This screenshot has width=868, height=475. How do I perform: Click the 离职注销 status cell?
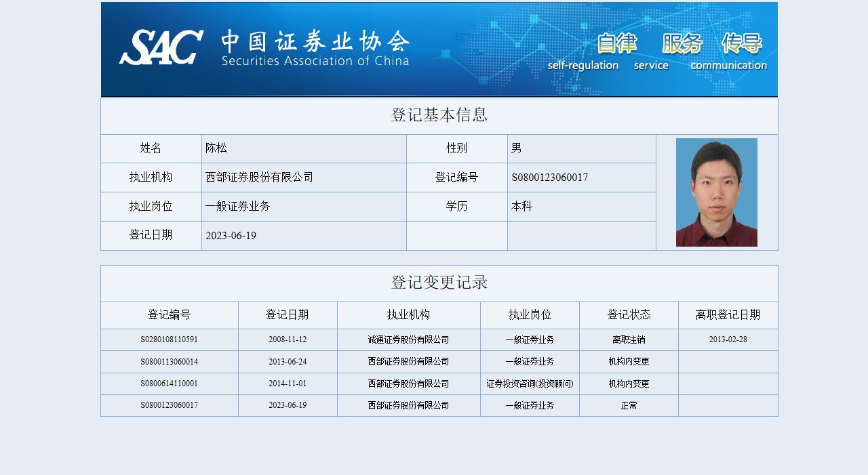point(629,339)
